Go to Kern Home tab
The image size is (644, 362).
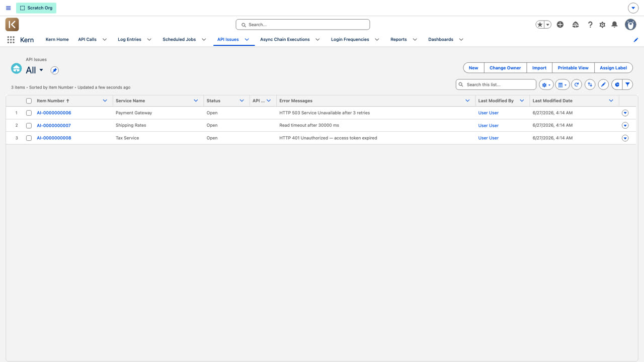point(57,39)
